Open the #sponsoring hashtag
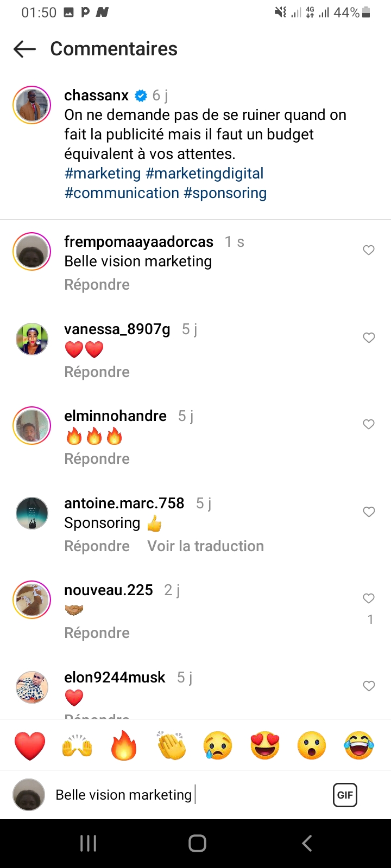Viewport: 391px width, 868px height. tap(225, 193)
